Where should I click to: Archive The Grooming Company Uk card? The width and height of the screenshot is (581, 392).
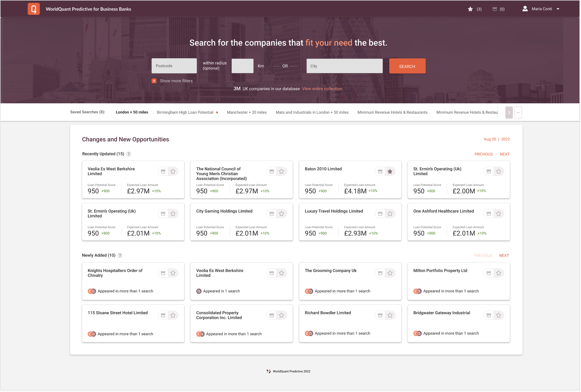[x=380, y=273]
